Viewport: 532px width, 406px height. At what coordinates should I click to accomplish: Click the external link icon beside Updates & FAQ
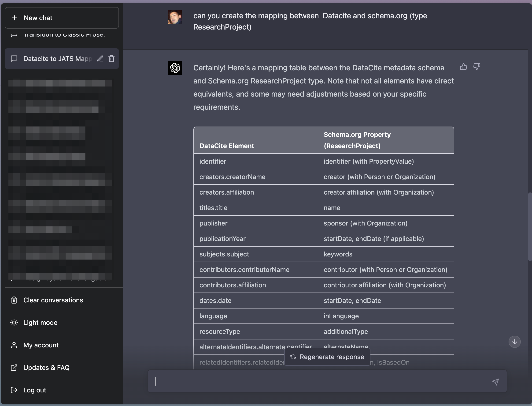[14, 368]
